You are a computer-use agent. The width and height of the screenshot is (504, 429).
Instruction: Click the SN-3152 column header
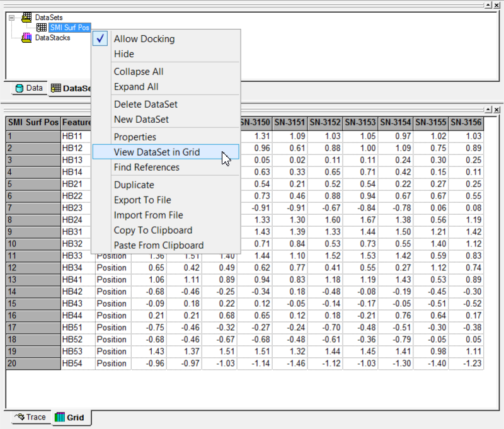[x=325, y=122]
